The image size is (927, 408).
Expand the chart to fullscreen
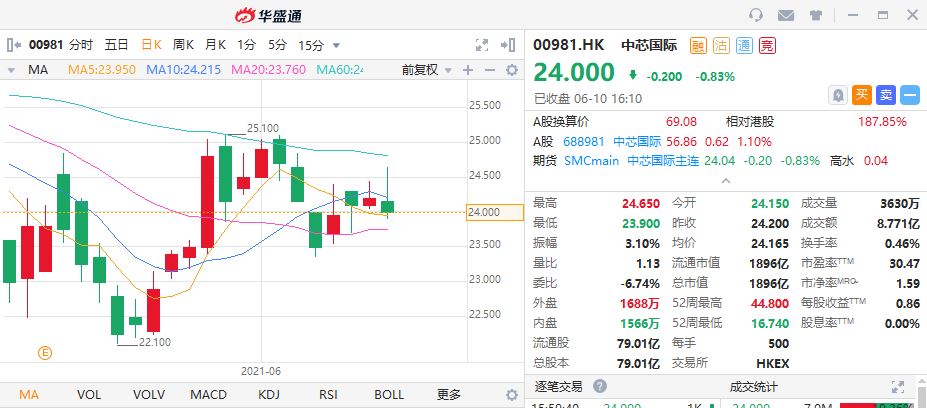tap(482, 44)
